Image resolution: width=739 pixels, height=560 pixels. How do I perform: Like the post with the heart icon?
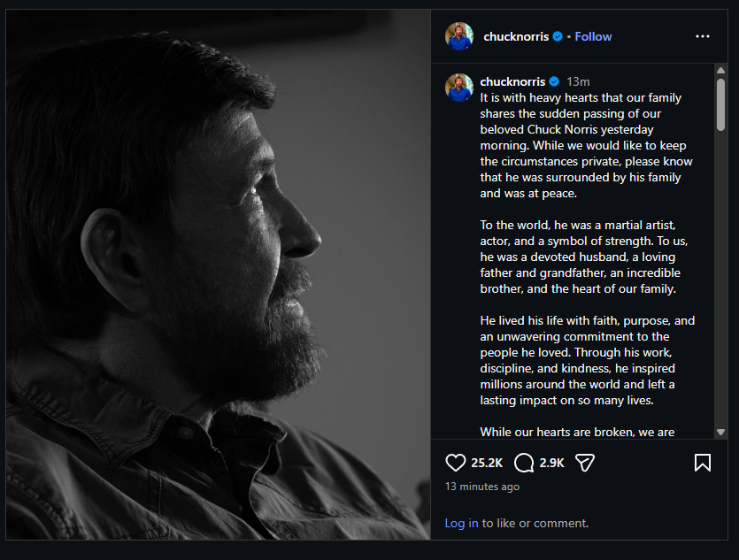456,463
